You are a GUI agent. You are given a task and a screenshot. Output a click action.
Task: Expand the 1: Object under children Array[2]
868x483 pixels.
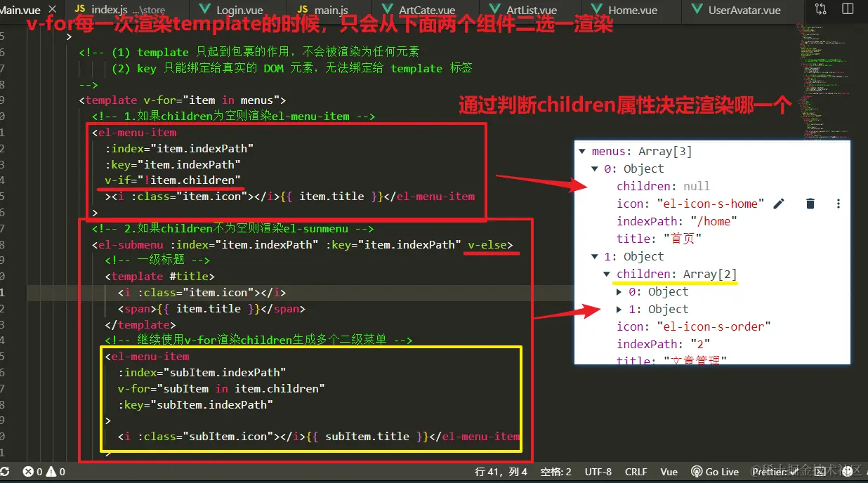(619, 309)
